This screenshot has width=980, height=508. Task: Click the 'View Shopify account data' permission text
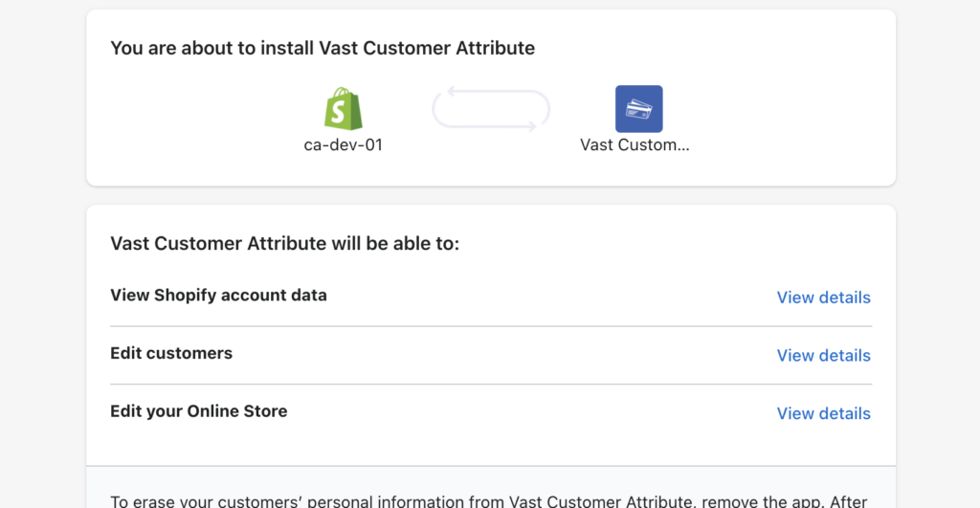pyautogui.click(x=219, y=295)
